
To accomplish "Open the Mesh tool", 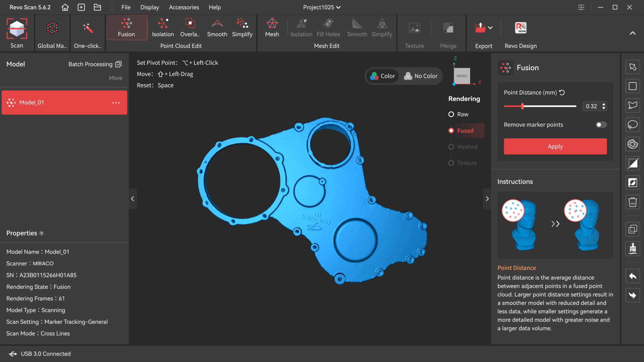I will (272, 28).
